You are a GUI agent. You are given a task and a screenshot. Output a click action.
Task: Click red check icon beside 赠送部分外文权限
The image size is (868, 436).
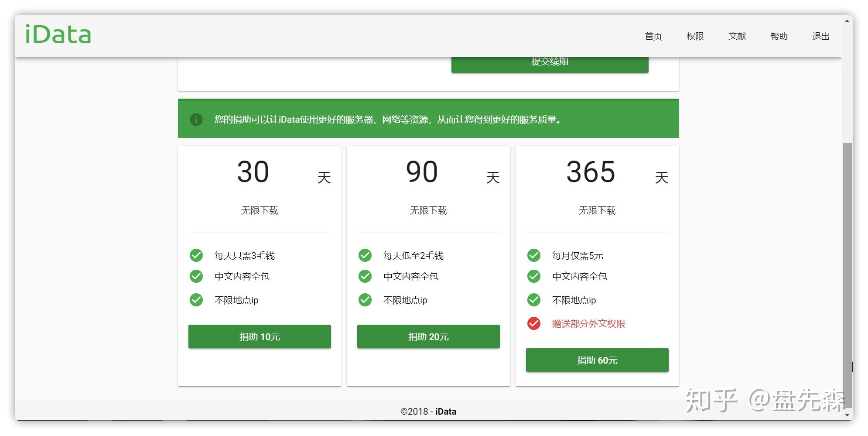pyautogui.click(x=534, y=323)
